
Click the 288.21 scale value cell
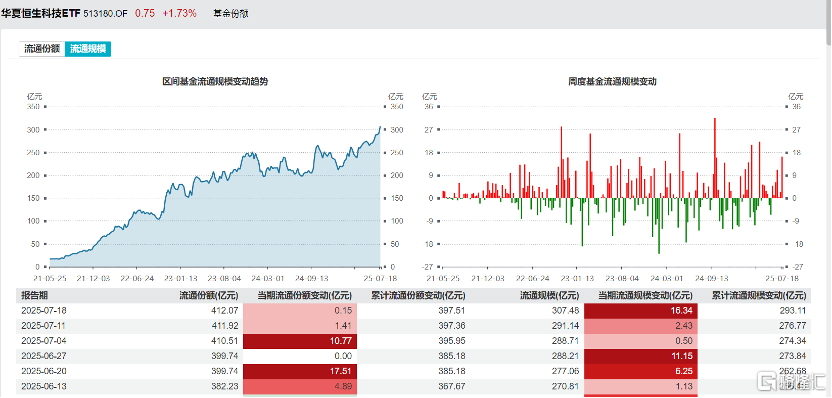coord(567,356)
